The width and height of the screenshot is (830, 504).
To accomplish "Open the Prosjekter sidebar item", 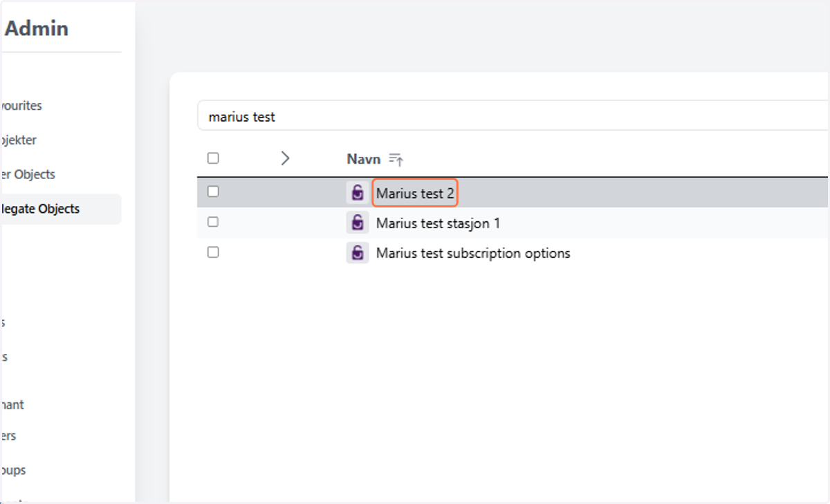I will coord(19,140).
